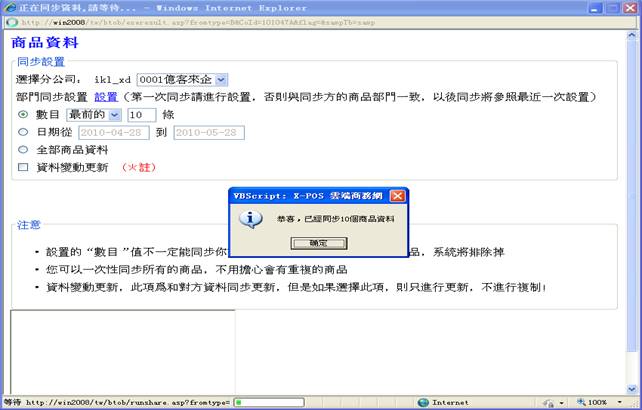642x410 pixels.
Task: Click the start date field 2010-04-28
Action: tap(113, 132)
